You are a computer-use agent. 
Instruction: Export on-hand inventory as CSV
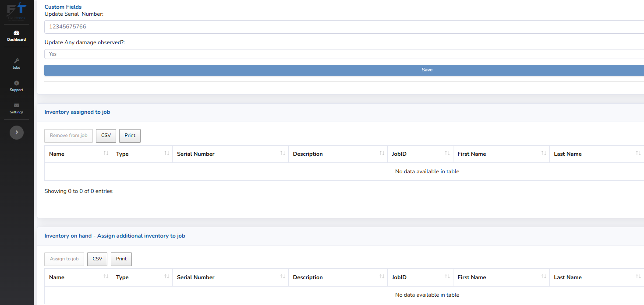point(97,259)
